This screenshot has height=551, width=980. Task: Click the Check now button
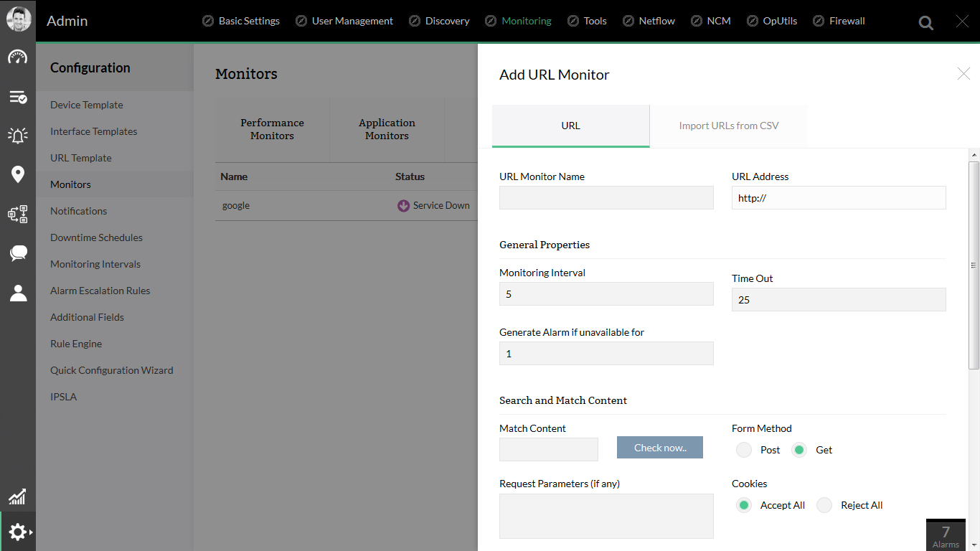(x=659, y=448)
